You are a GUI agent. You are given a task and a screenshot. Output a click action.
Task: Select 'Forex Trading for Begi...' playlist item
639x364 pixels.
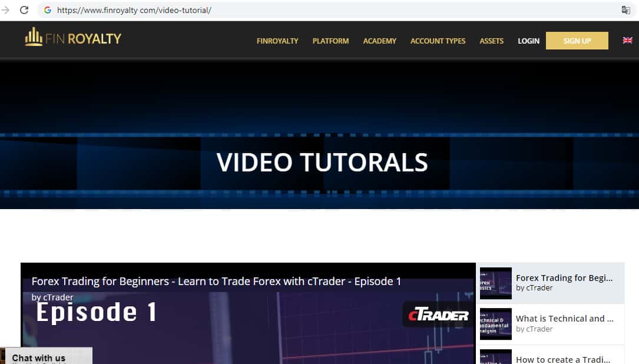[550, 283]
